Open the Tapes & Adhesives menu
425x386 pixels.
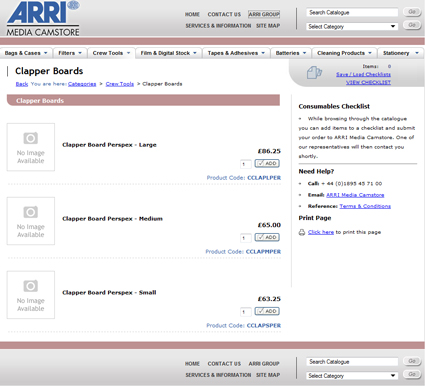pos(236,53)
